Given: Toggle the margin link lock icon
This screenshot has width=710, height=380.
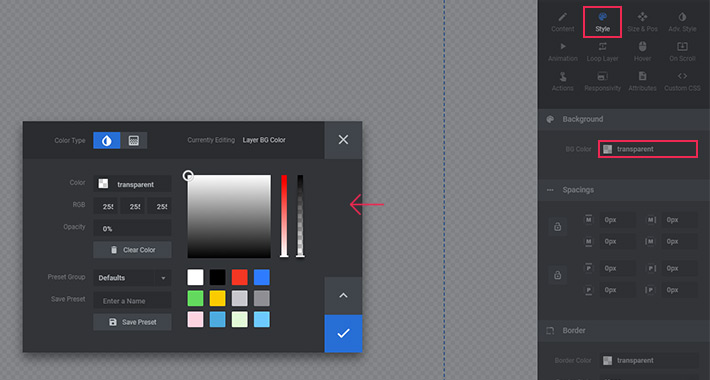Looking at the screenshot, I should (557, 227).
